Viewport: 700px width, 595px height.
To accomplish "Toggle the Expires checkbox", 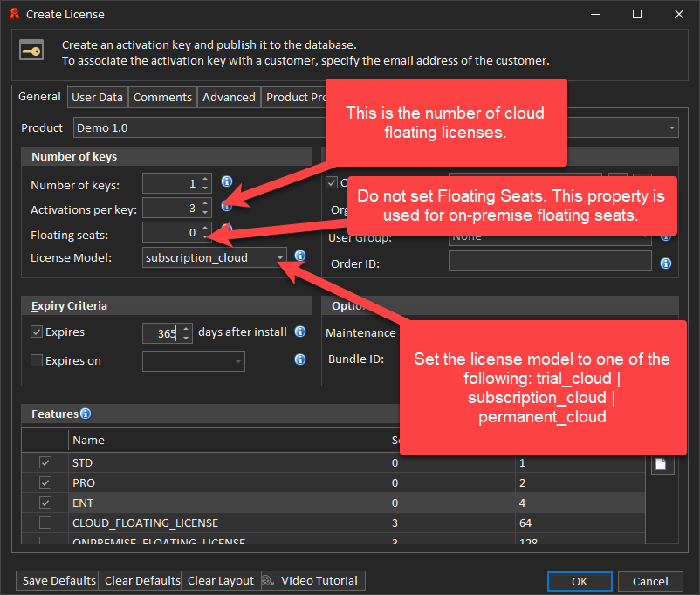I will pyautogui.click(x=37, y=332).
